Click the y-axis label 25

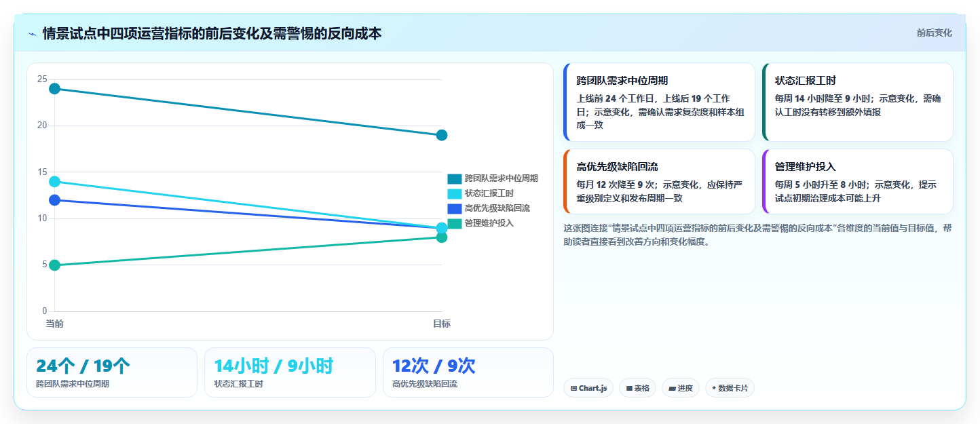pyautogui.click(x=42, y=79)
